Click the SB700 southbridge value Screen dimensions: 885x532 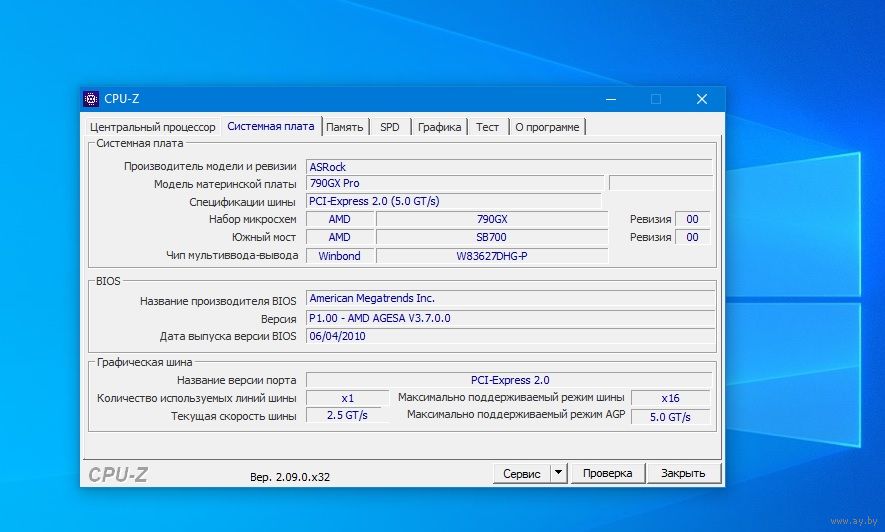click(492, 238)
